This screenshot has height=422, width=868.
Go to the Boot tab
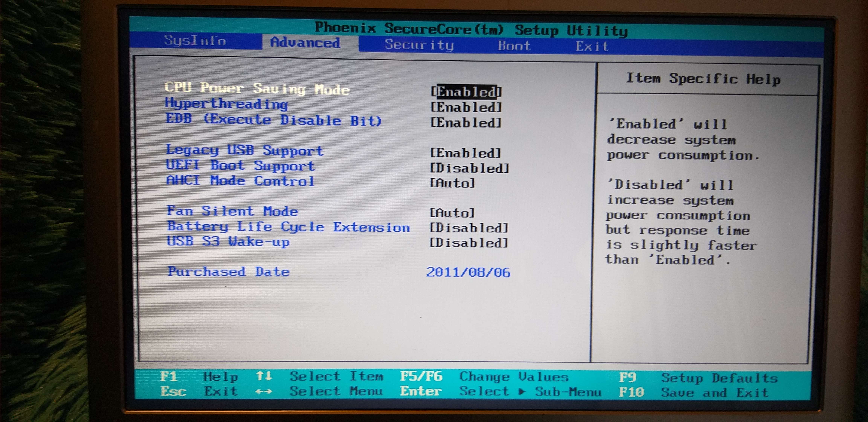point(514,46)
